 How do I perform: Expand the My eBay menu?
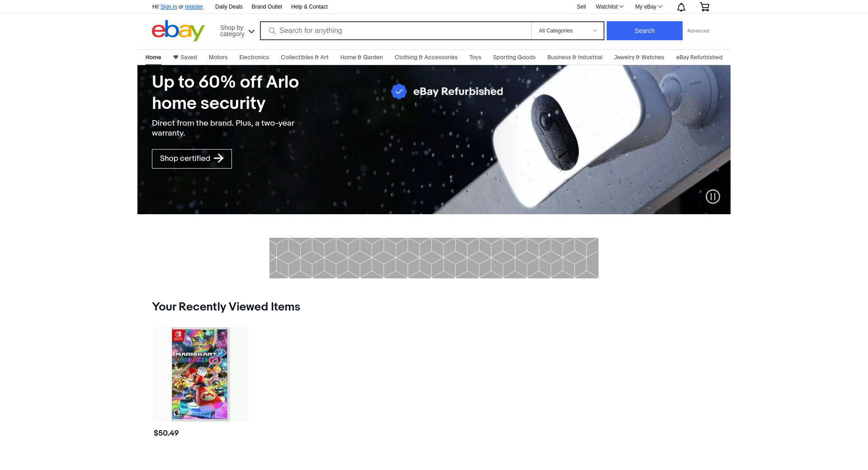click(x=649, y=7)
